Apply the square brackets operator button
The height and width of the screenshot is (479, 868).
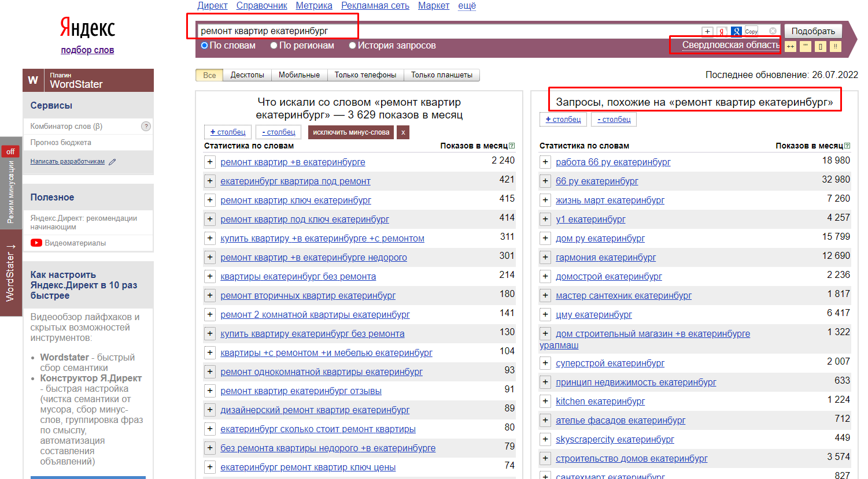[x=821, y=46]
